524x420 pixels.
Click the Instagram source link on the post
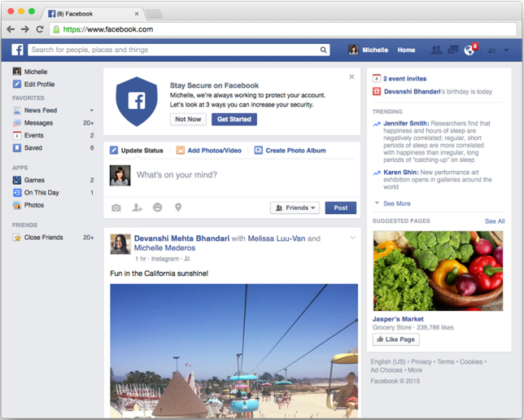click(164, 259)
